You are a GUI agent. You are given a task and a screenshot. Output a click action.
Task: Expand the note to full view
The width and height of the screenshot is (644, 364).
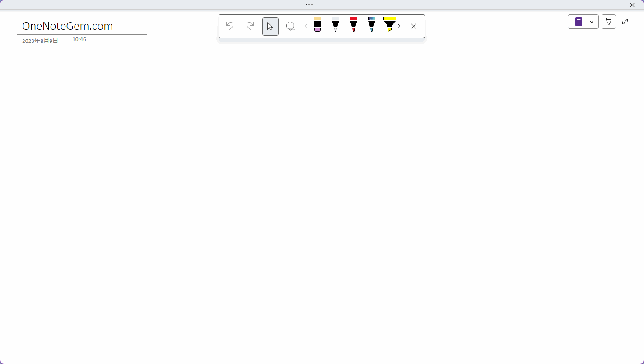[625, 22]
